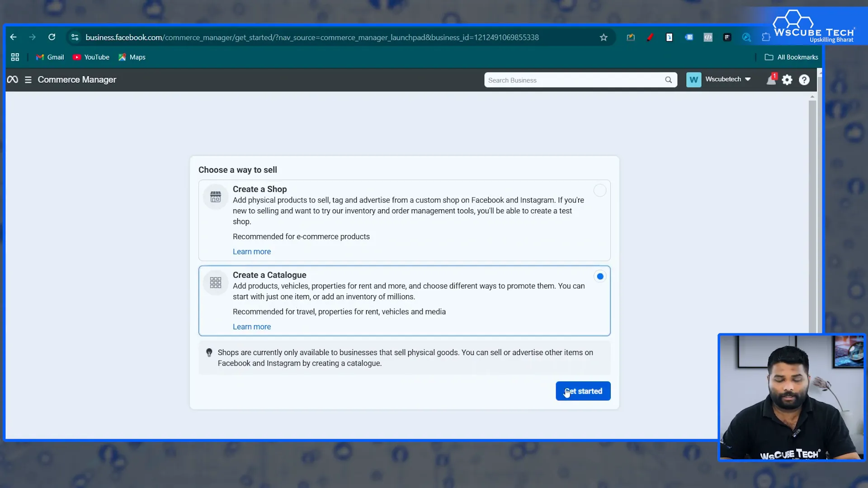Viewport: 868px width, 488px height.
Task: Bookmark this page with the star icon
Action: point(604,38)
